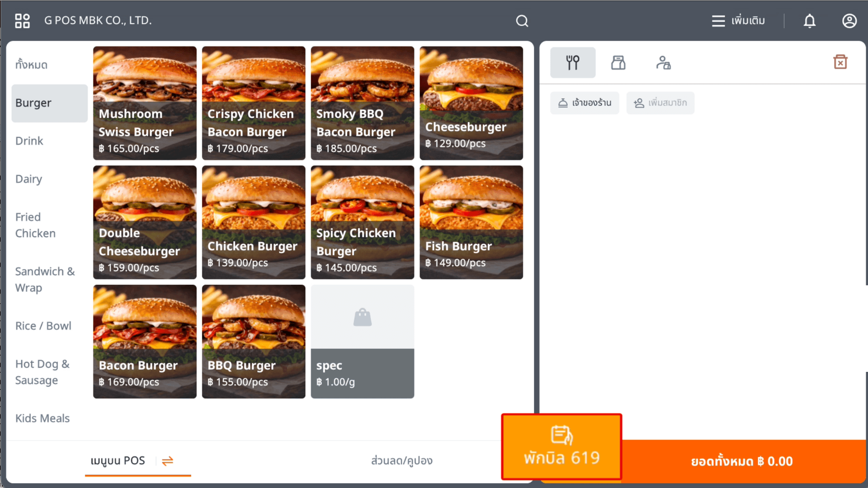Add Bacon Burger ฿169.00 to order

click(x=145, y=342)
